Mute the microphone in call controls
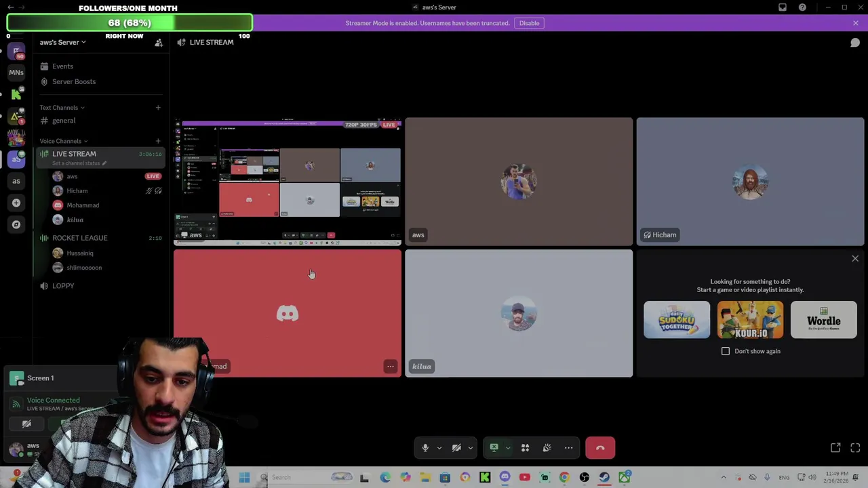The width and height of the screenshot is (868, 488). 425,448
